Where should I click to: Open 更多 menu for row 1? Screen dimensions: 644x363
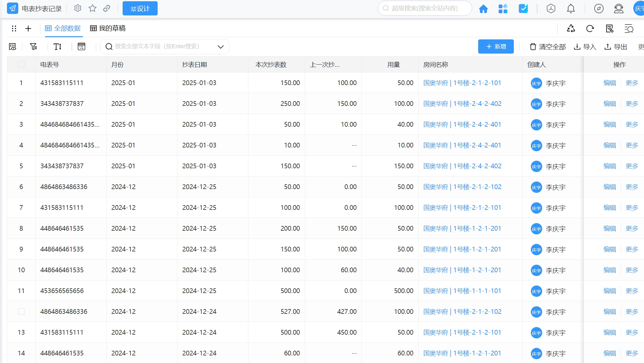pos(632,83)
